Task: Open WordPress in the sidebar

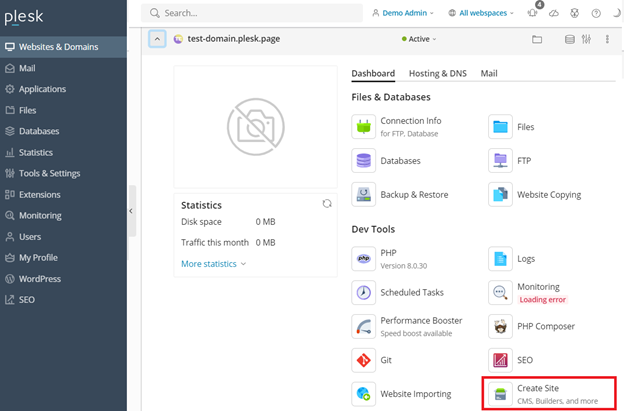Action: point(63,279)
